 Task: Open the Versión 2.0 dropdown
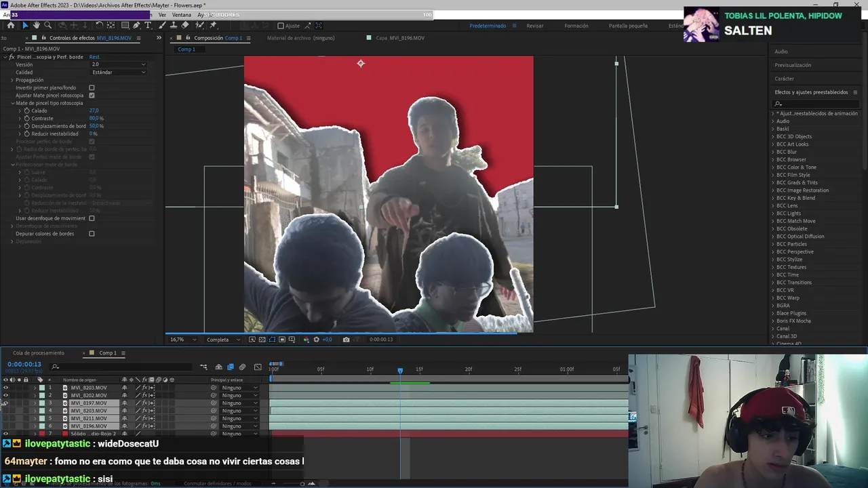(118, 64)
